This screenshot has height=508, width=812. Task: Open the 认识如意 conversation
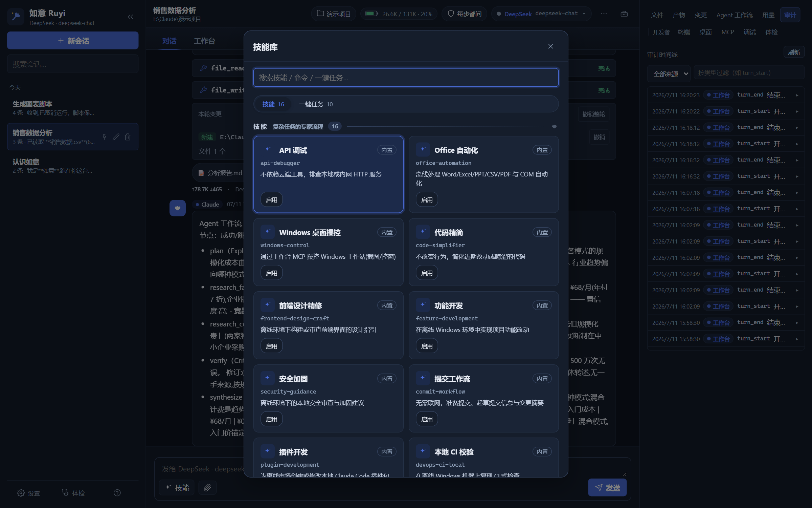[x=73, y=166]
